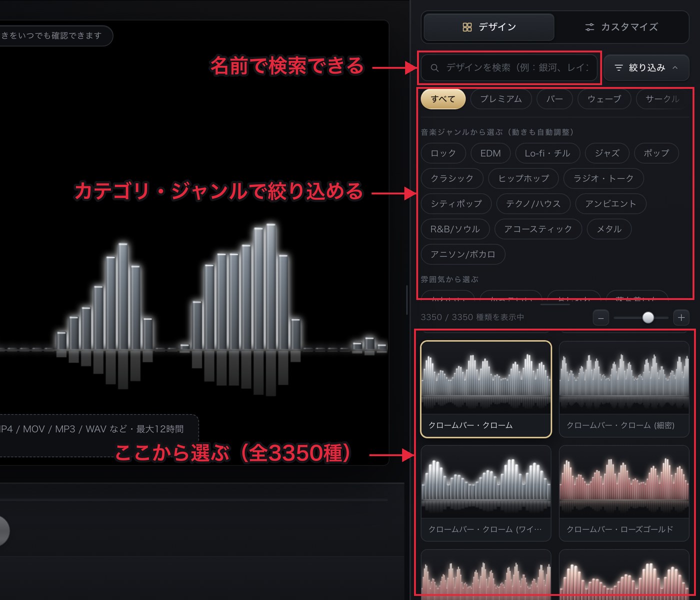The image size is (700, 600).
Task: Choose the アニソン/ボカロ genre chip
Action: [463, 254]
